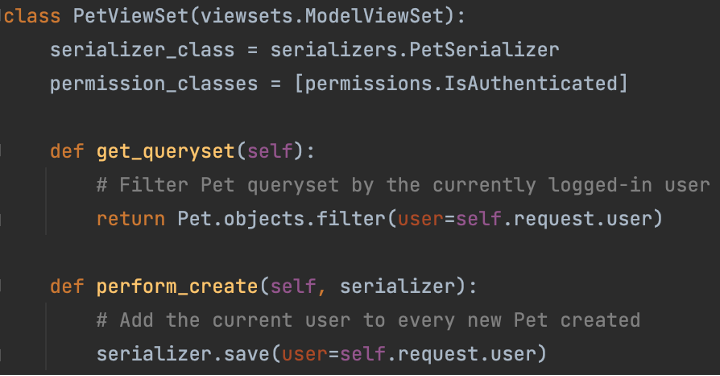The height and width of the screenshot is (376, 720).
Task: Collapse the get_queryset method fold marker
Action: [1, 151]
